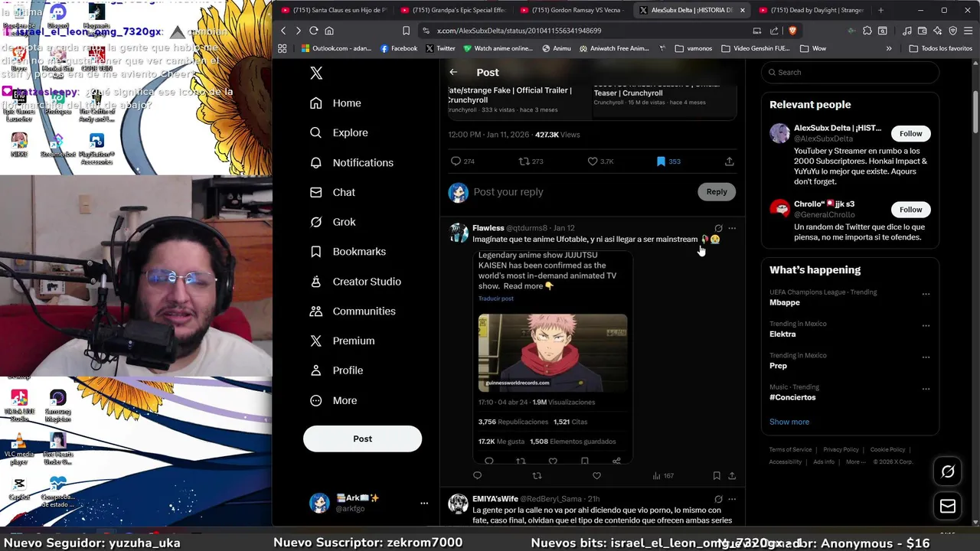
Task: Open more options for #Conciertos trend
Action: click(926, 389)
